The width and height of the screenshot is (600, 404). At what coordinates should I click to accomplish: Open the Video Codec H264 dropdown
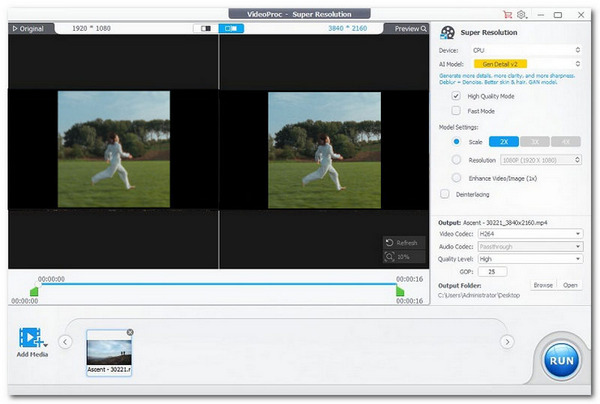click(x=530, y=234)
